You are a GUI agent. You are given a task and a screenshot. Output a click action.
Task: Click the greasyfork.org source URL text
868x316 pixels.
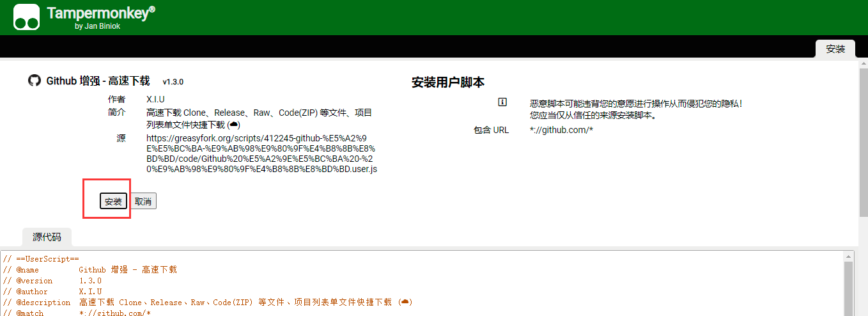[262, 154]
